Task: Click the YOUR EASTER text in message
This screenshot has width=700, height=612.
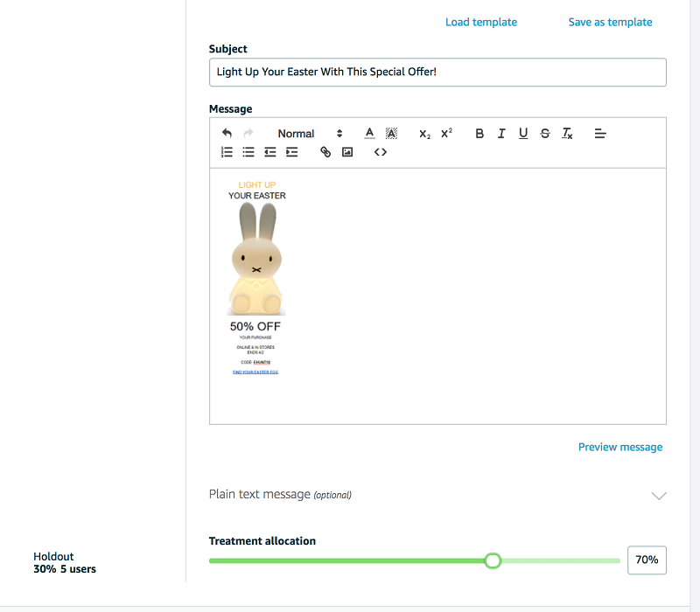Action: [x=257, y=196]
